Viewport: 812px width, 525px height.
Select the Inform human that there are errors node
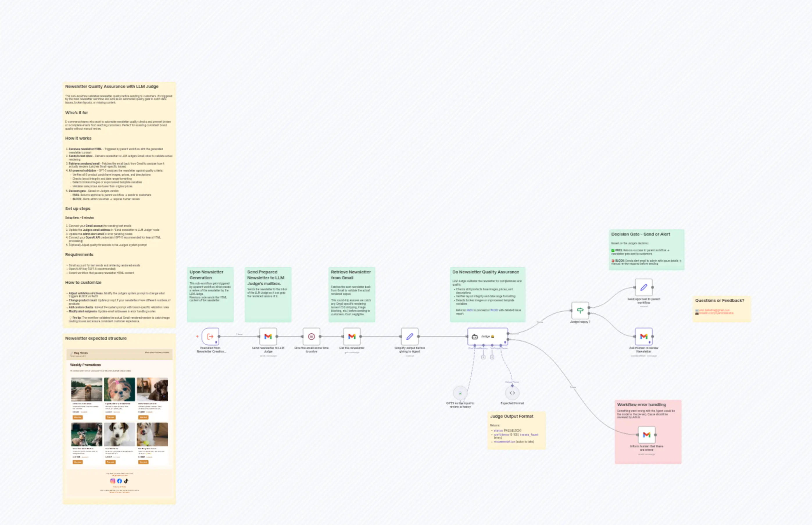[646, 435]
